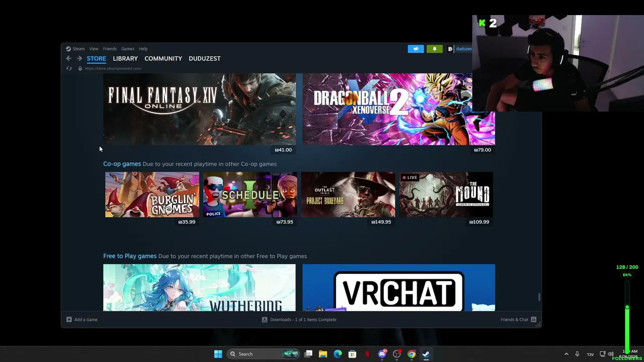This screenshot has width=644, height=362.
Task: Click the plus icon beside Add a Game
Action: [x=69, y=319]
